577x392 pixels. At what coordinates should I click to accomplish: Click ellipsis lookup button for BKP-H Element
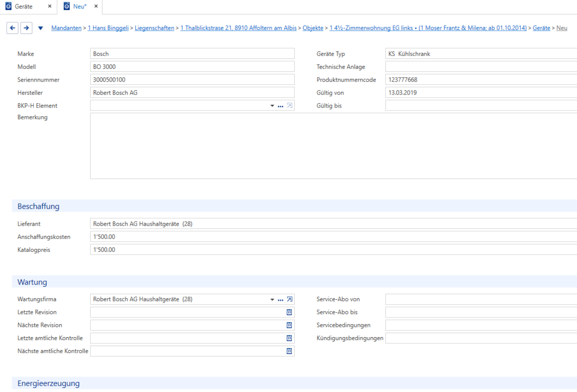280,106
